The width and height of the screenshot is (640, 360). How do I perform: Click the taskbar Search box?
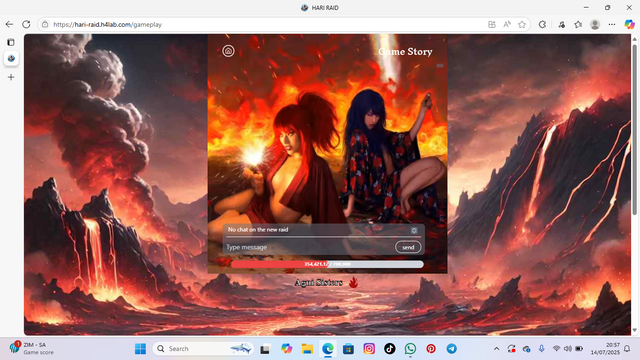pos(203,349)
